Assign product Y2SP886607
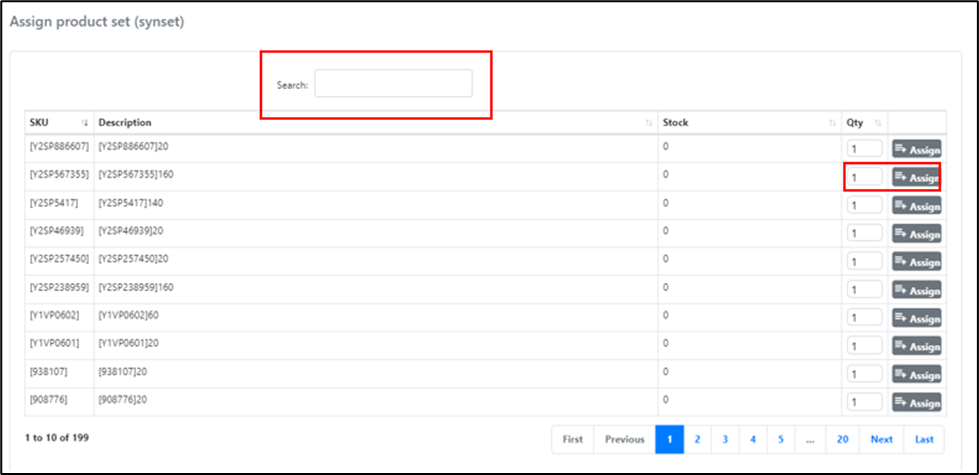Screen dimensions: 979x475 [x=917, y=149]
